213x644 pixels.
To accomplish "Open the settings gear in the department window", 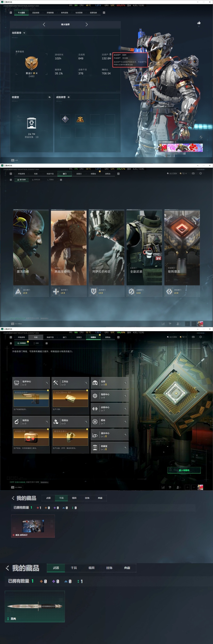I will 200,174.
